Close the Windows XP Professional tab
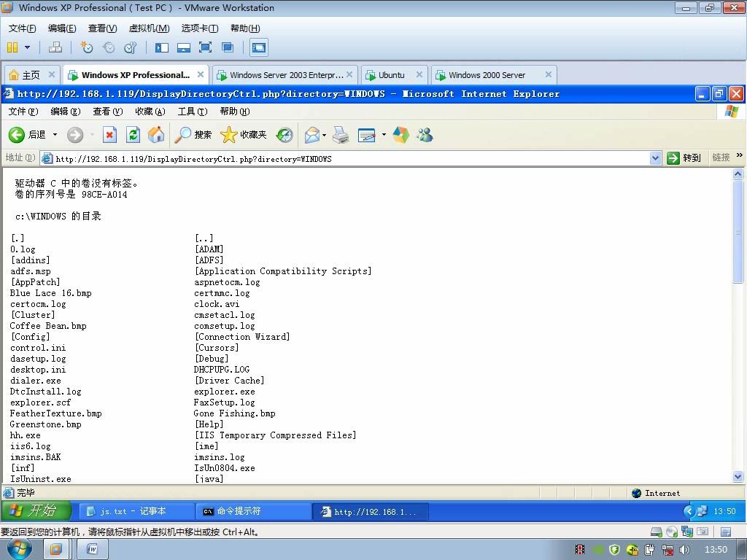The height and width of the screenshot is (560, 747). [201, 74]
